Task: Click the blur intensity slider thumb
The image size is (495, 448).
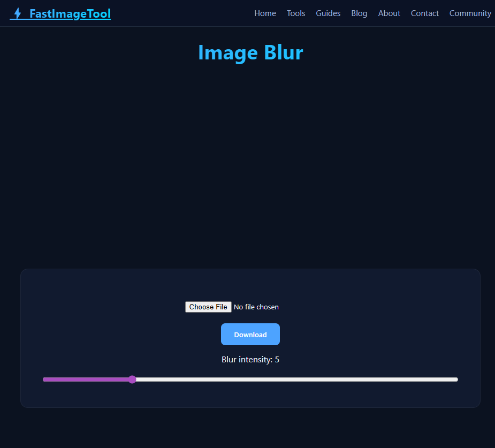Action: 132,379
